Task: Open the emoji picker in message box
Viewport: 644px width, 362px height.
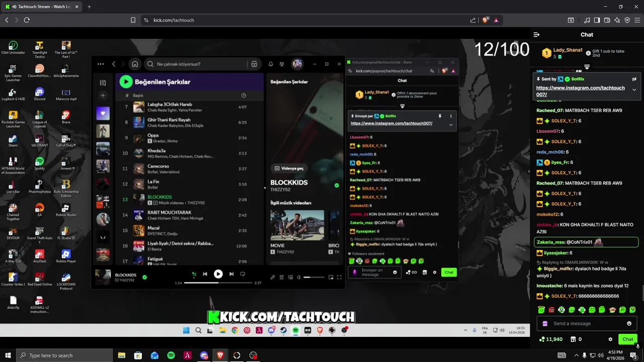Action: click(629, 323)
